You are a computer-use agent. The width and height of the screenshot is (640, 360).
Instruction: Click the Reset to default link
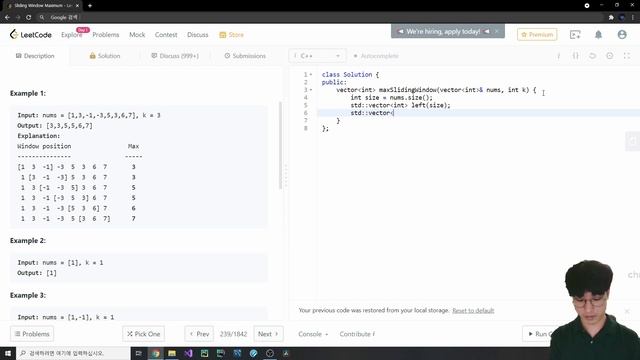tap(473, 311)
